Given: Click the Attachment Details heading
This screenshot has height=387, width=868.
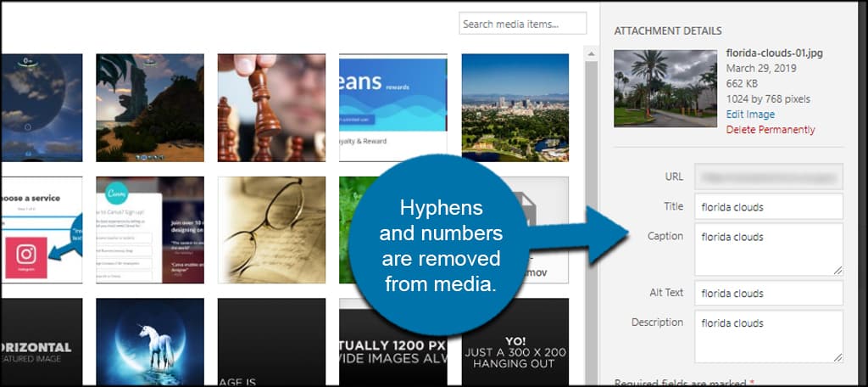Looking at the screenshot, I should pyautogui.click(x=668, y=31).
